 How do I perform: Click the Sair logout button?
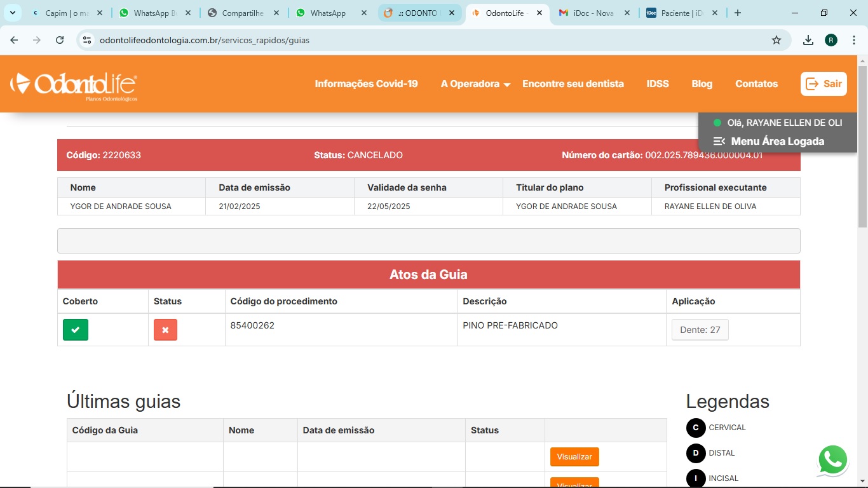(823, 84)
